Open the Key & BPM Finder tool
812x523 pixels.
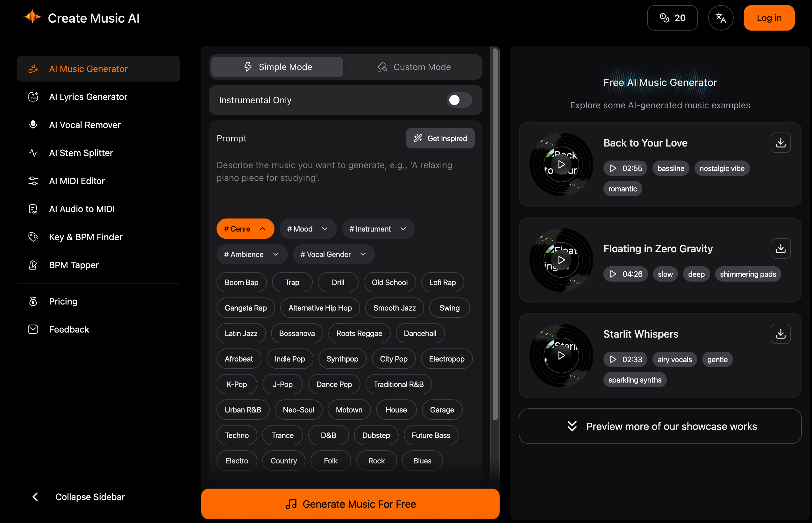[86, 237]
